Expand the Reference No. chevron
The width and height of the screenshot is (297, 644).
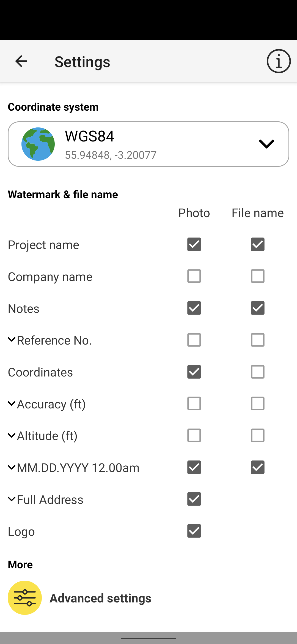(12, 340)
